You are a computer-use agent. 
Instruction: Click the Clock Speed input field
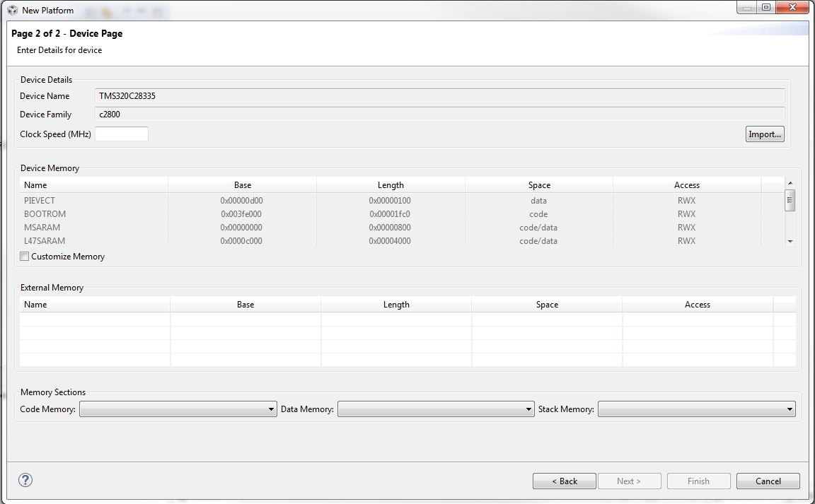(121, 134)
